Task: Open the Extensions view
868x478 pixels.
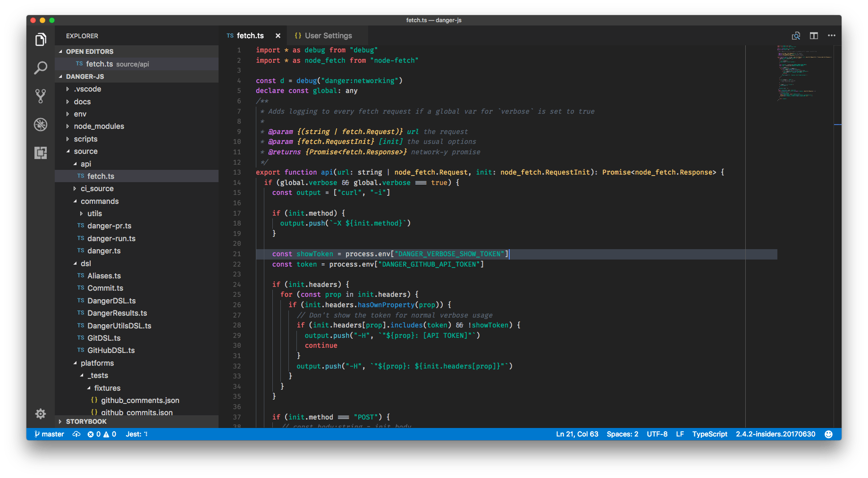Action: 41,153
